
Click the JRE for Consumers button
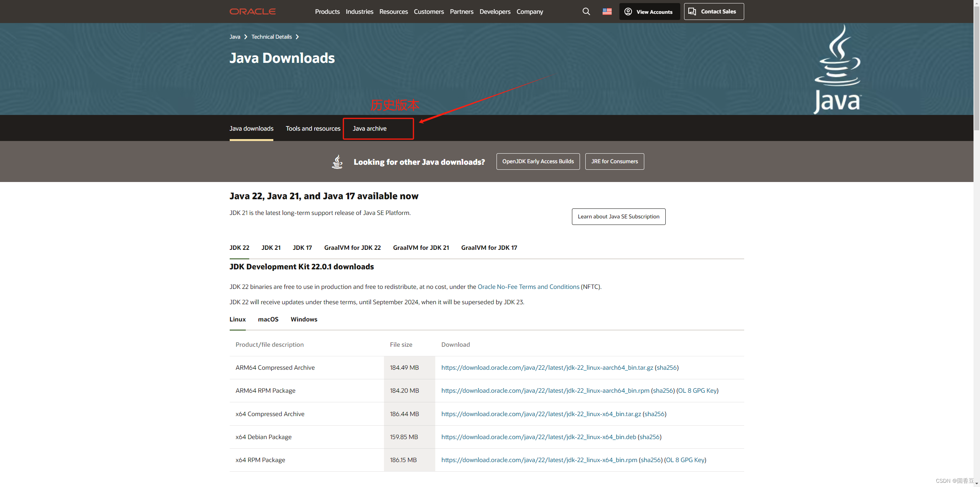click(614, 161)
